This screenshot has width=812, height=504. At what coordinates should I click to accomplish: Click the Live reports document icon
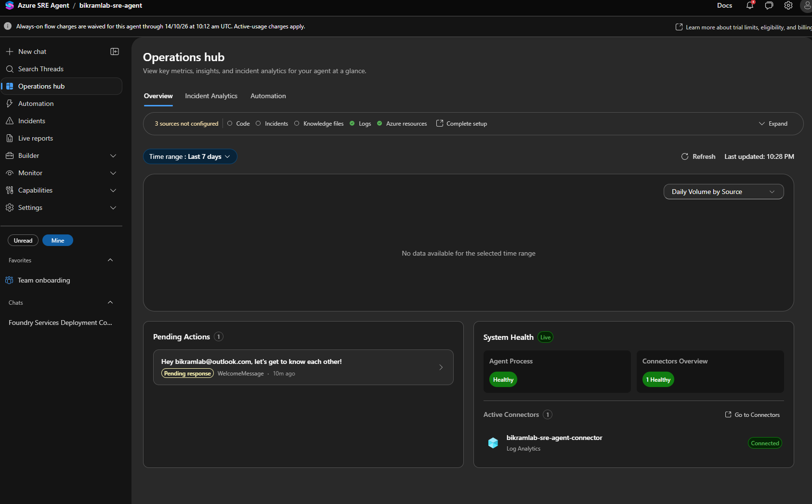(x=10, y=138)
